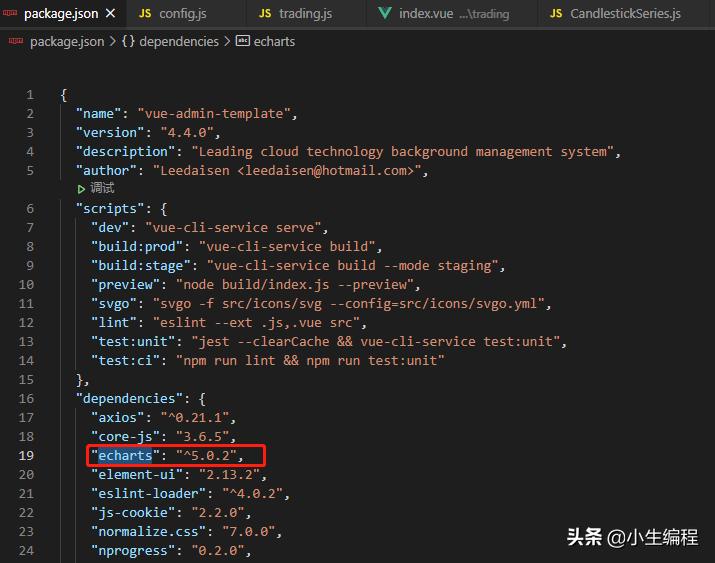
Task: Click the JS icon on trading.js tab
Action: click(265, 14)
